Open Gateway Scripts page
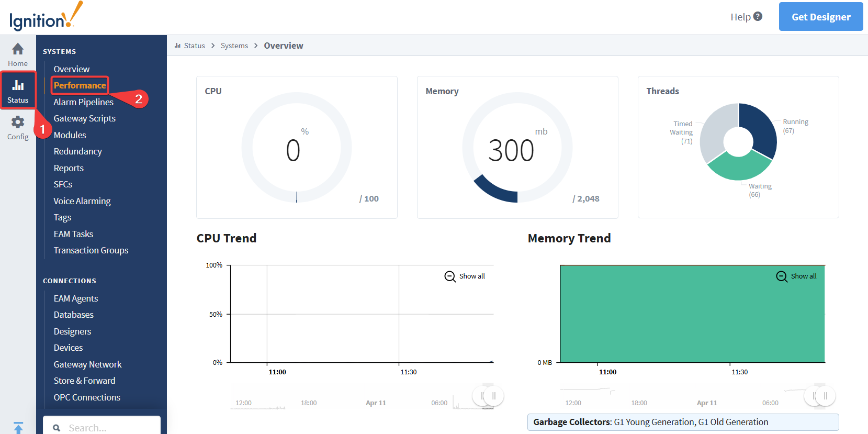868x434 pixels. (x=84, y=118)
